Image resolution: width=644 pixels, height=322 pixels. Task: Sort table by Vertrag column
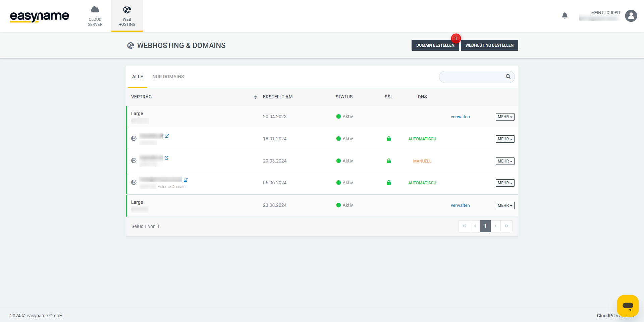(255, 97)
